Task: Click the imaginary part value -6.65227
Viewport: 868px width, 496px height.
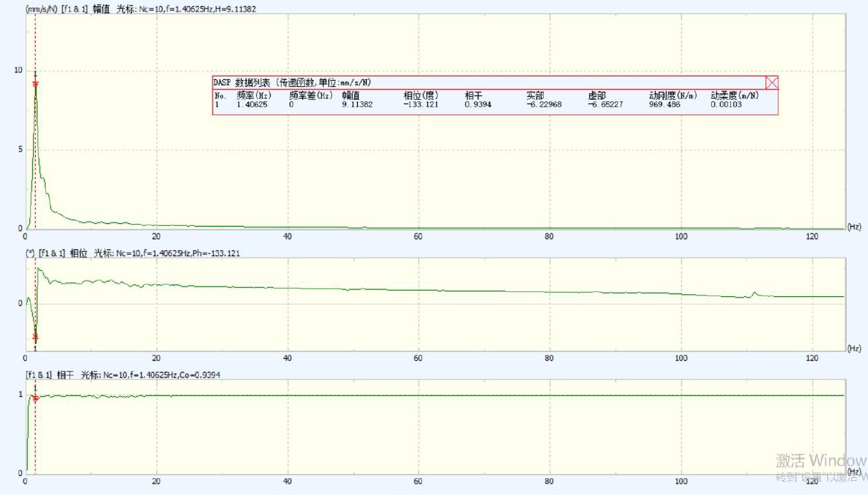Action: [x=605, y=105]
